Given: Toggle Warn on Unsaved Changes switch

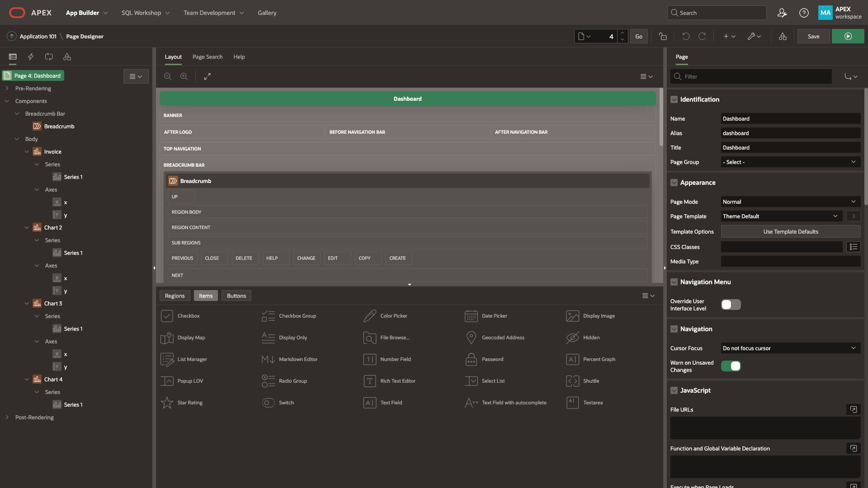Looking at the screenshot, I should pyautogui.click(x=730, y=366).
